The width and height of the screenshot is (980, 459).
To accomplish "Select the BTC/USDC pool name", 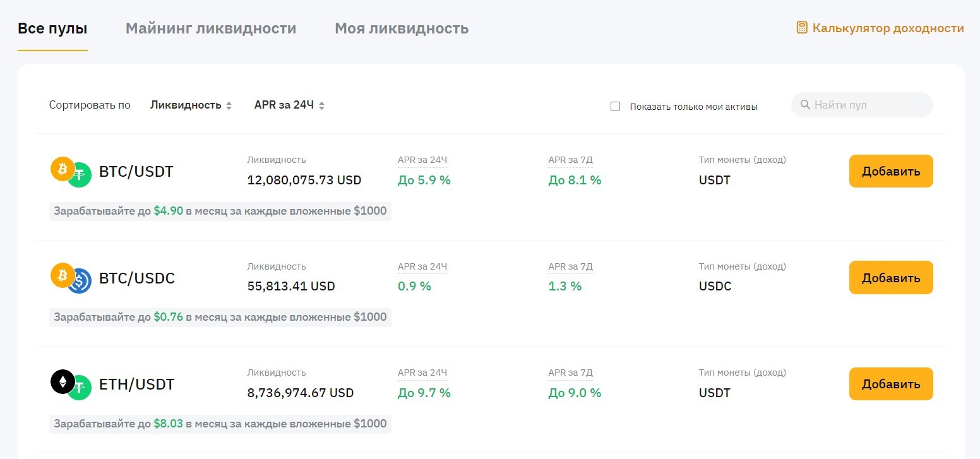I will 137,278.
